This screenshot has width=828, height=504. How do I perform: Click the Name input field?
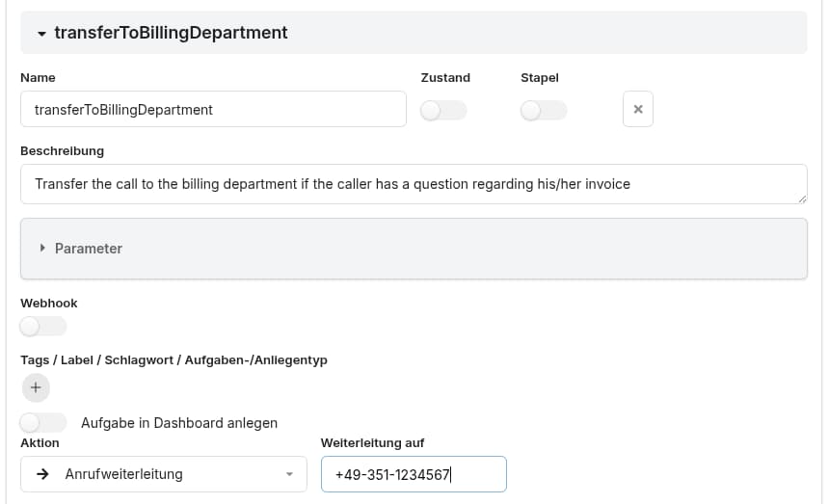point(213,109)
